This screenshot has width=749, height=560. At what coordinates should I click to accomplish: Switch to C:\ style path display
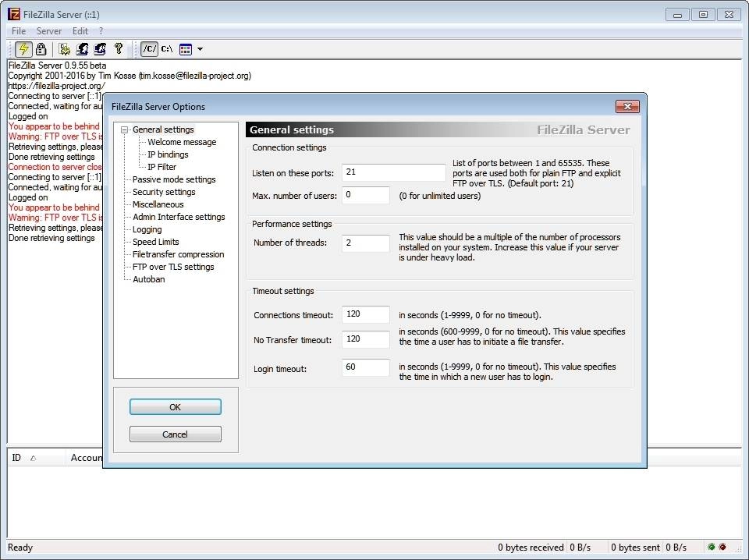point(167,48)
